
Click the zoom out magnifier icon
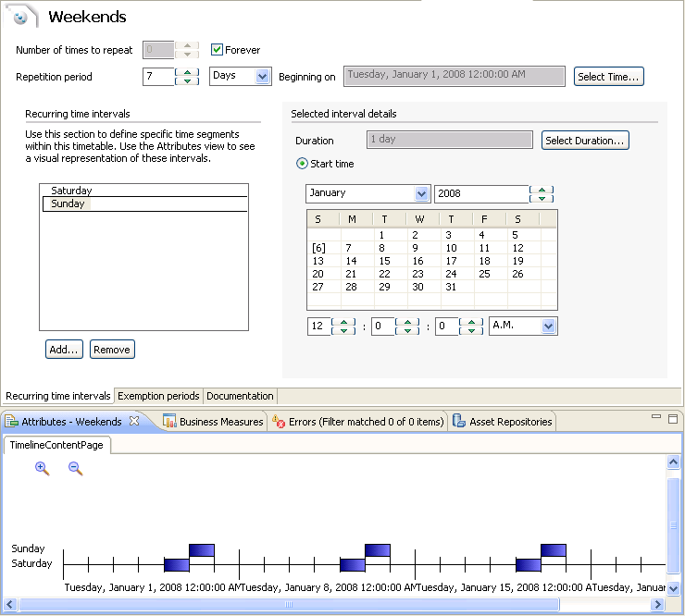[76, 468]
